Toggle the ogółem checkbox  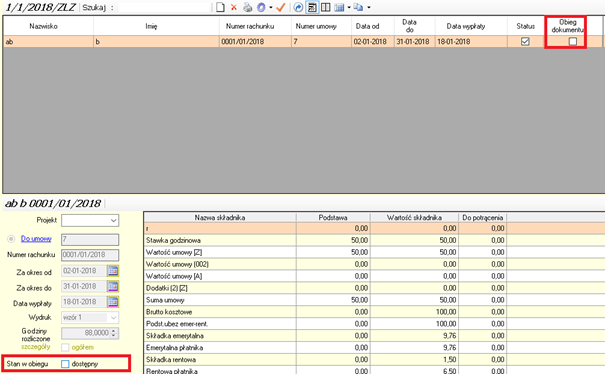tap(65, 347)
